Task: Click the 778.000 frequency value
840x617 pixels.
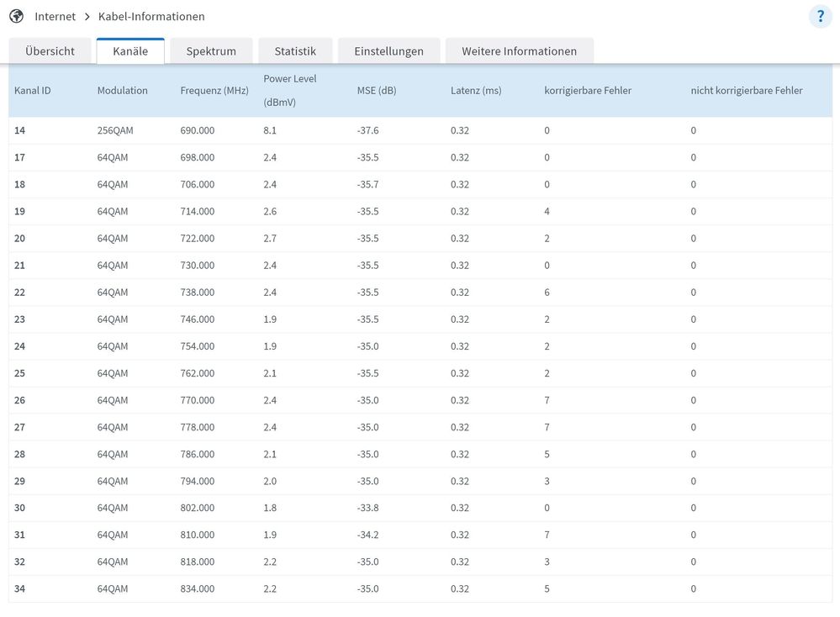Action: coord(197,427)
